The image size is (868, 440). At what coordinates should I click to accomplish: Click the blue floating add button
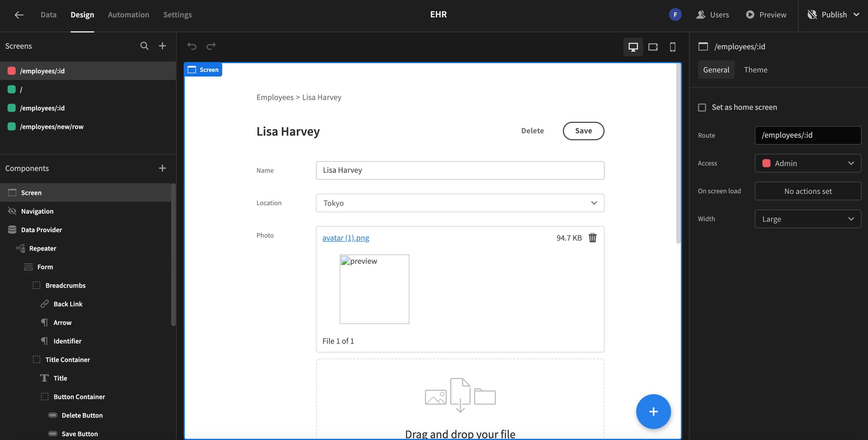point(653,411)
